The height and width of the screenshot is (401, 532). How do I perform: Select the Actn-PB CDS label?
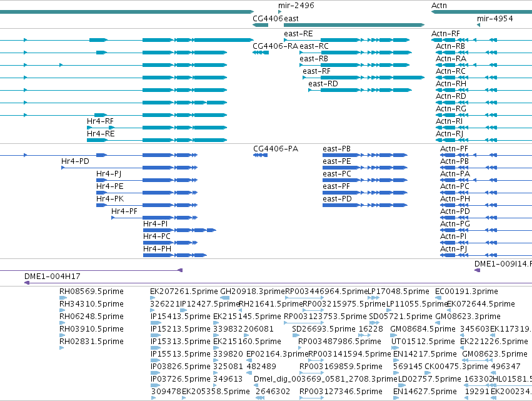[x=454, y=161]
